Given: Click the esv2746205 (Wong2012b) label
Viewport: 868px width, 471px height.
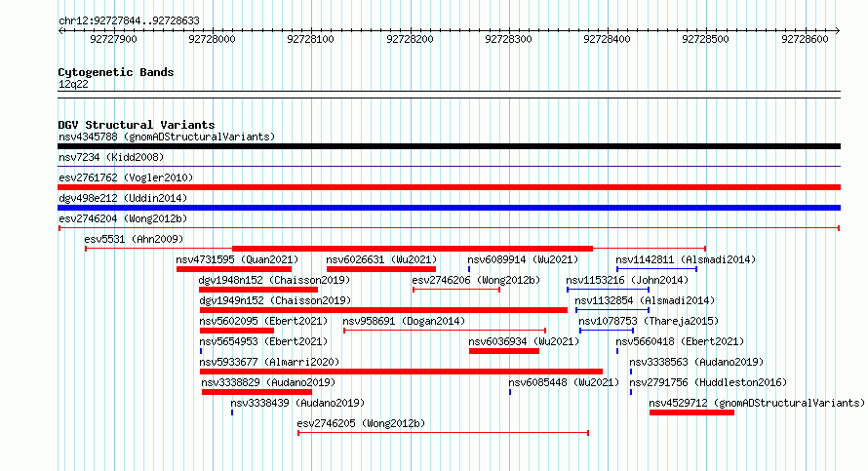Looking at the screenshot, I should coord(361,423).
